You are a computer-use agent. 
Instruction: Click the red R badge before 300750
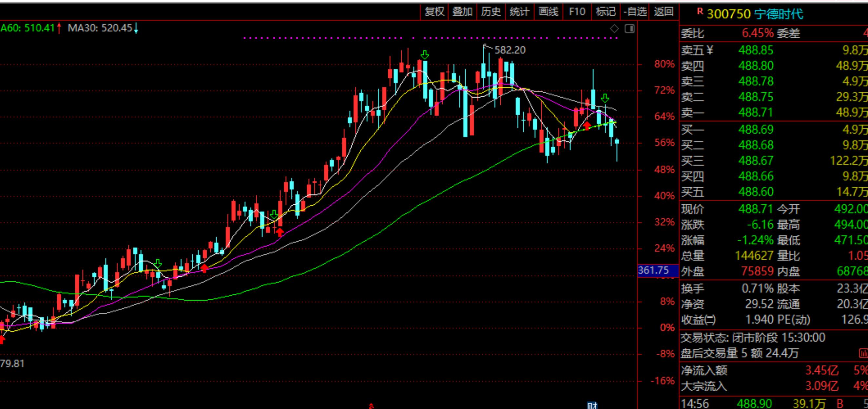click(x=700, y=12)
